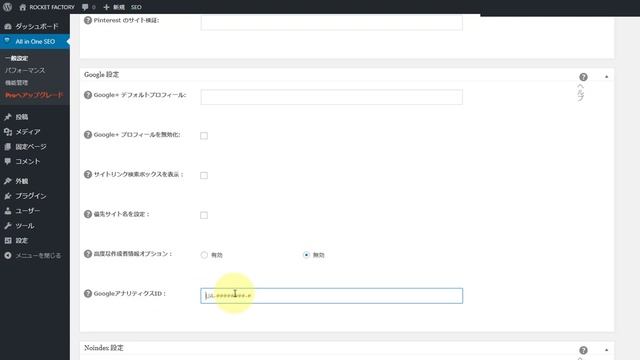Open the ROCKET FACTORY site home link

tap(47, 7)
